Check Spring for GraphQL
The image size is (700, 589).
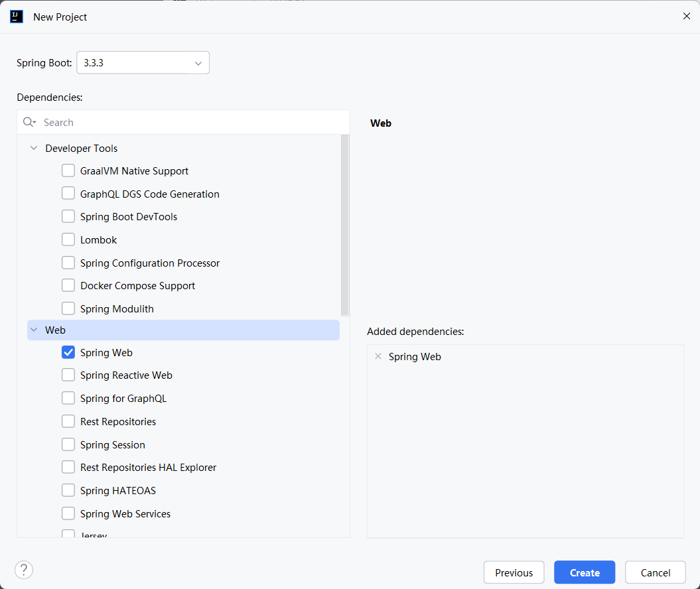coord(68,398)
